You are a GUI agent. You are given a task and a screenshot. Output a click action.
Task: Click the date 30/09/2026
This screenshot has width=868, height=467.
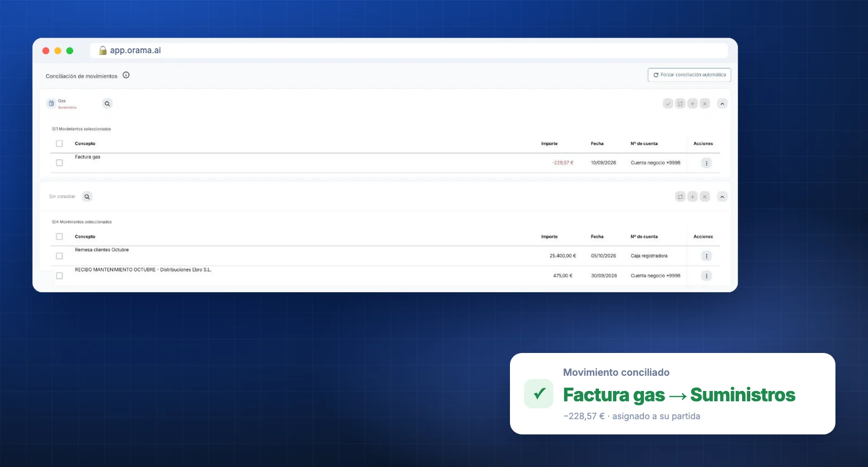pyautogui.click(x=604, y=276)
